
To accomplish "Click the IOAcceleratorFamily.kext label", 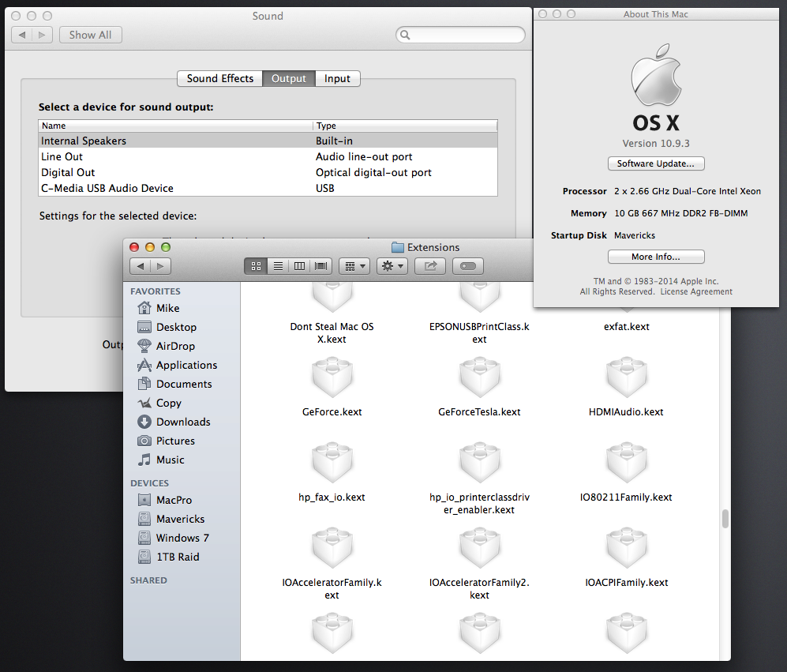I will point(332,588).
